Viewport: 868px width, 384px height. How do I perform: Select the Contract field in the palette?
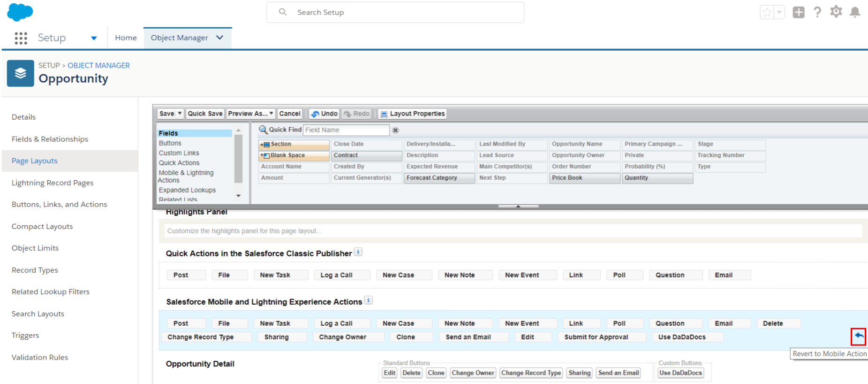click(367, 155)
